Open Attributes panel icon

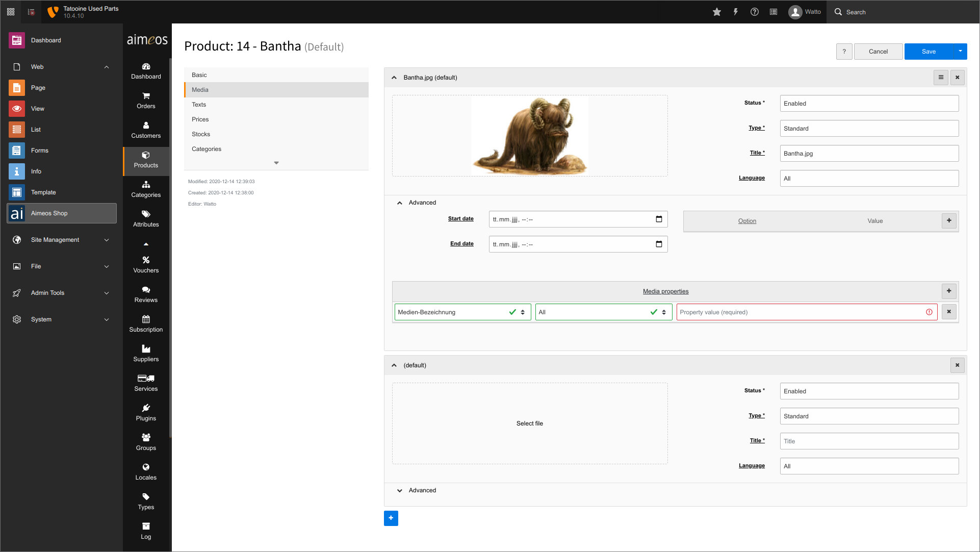pyautogui.click(x=146, y=214)
